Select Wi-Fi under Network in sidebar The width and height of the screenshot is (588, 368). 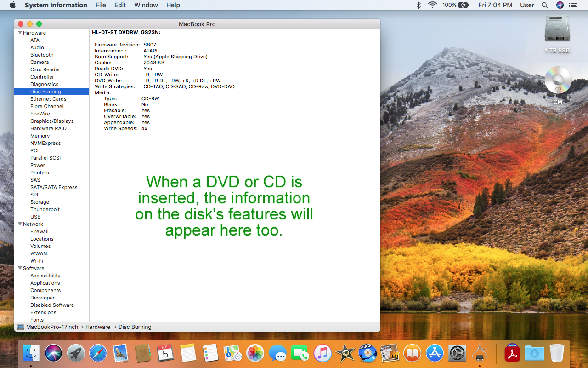coord(37,261)
